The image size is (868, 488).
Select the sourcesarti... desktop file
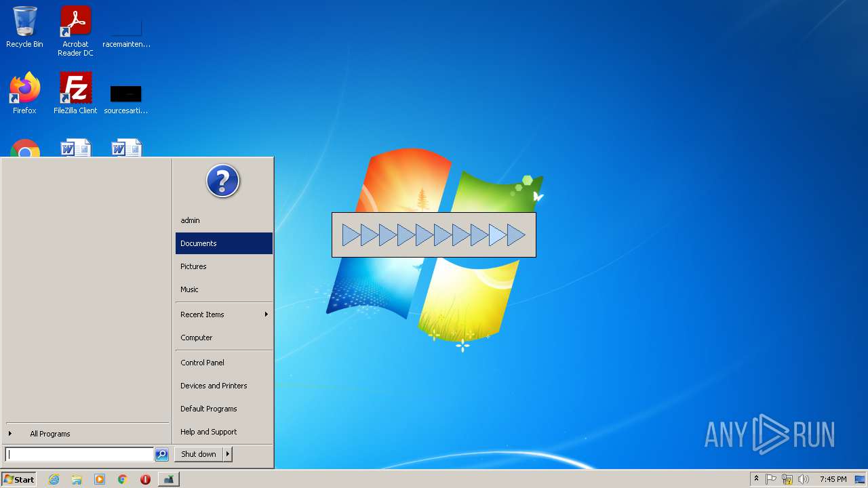[126, 98]
